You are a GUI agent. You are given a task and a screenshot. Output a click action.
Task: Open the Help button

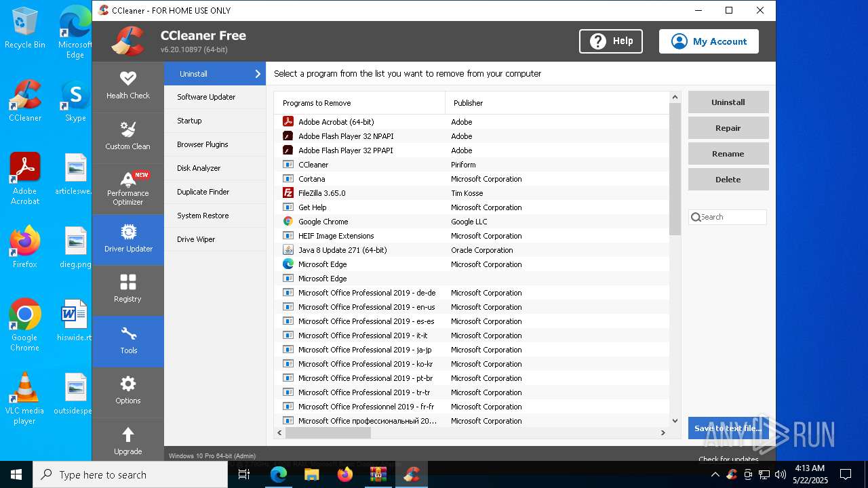click(611, 41)
